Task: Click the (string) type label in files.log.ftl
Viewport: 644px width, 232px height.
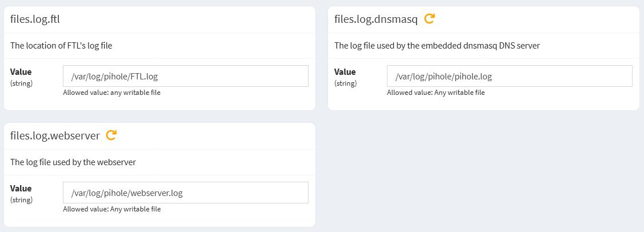Action: click(21, 83)
